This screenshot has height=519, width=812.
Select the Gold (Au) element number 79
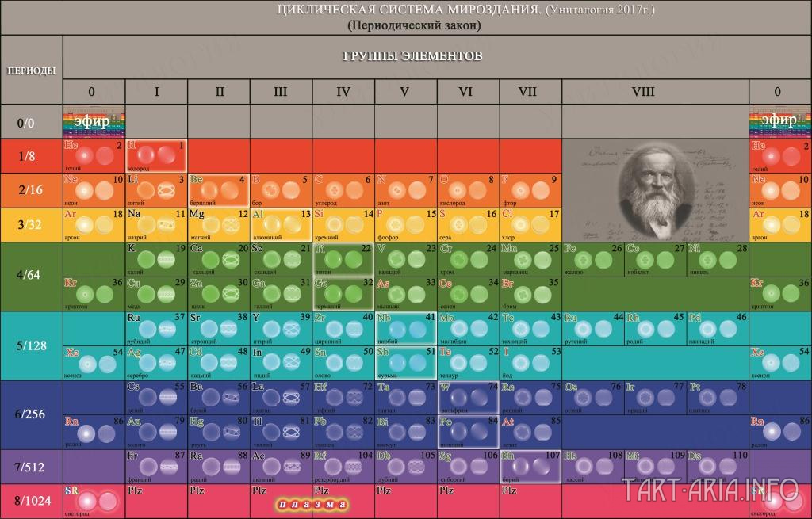coord(156,432)
